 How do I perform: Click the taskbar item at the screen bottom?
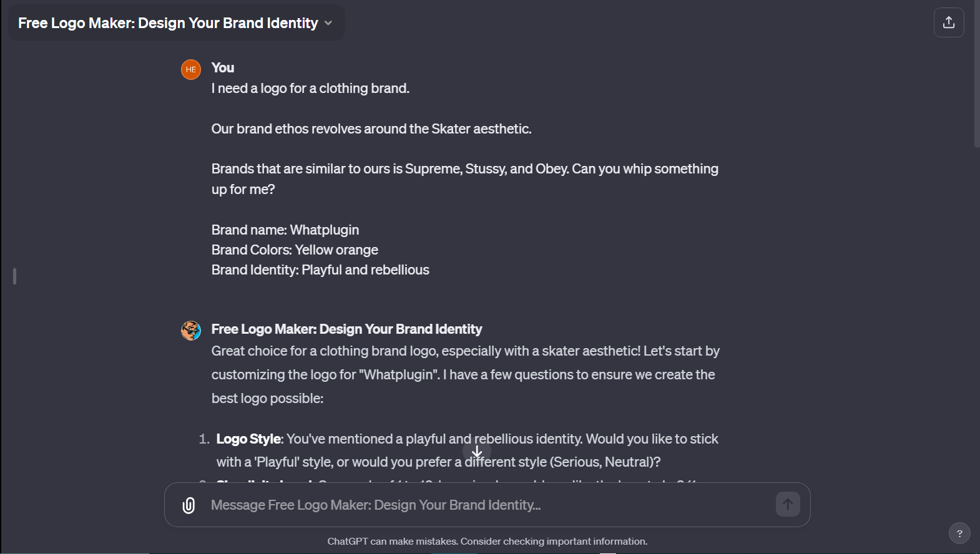click(454, 552)
